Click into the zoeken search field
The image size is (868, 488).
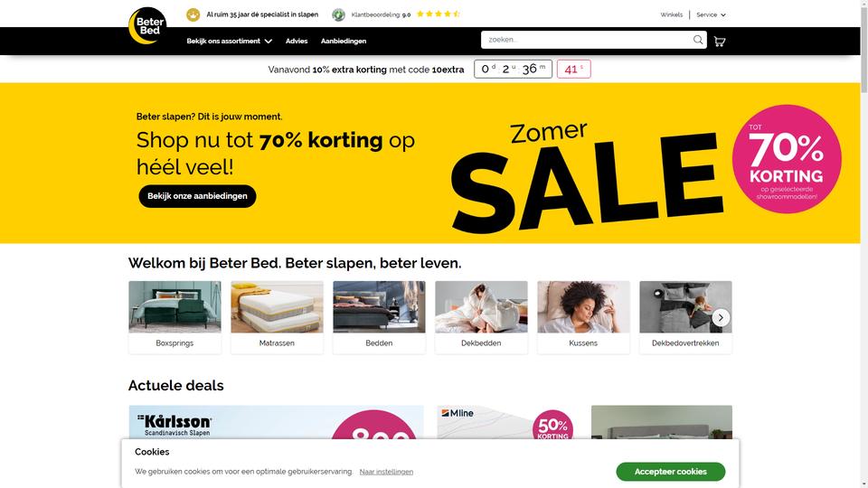pyautogui.click(x=586, y=40)
